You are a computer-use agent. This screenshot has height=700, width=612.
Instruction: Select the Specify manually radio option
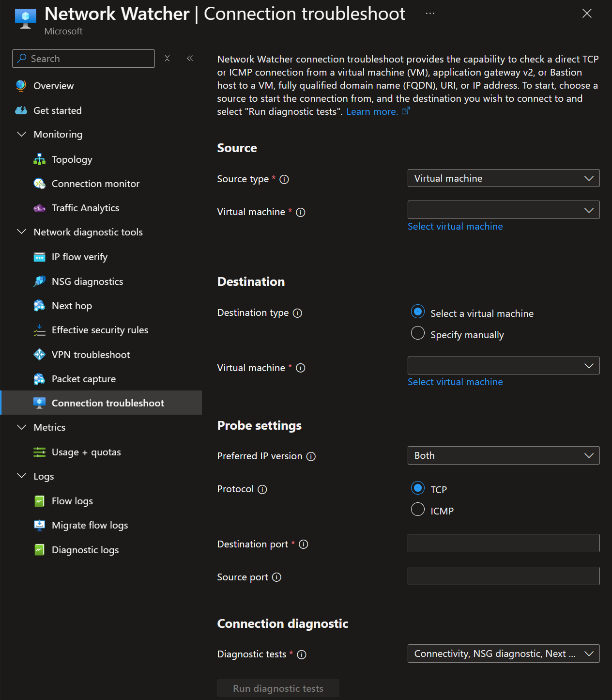tap(417, 333)
